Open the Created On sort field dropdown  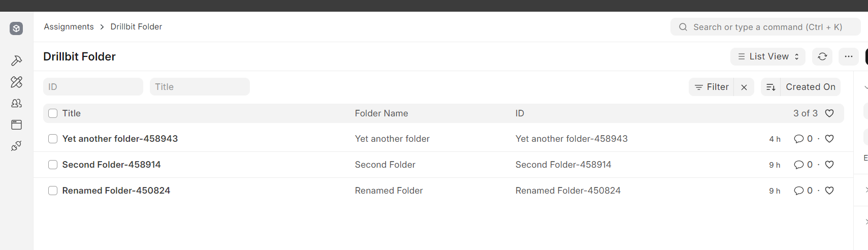click(x=810, y=87)
